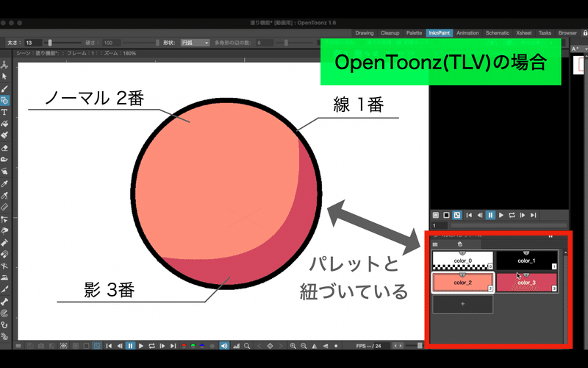588x368 pixels.
Task: Open the 形状 shape dropdown
Action: 195,43
